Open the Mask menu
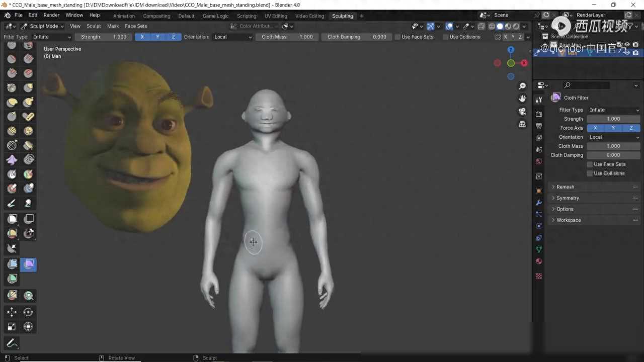Image resolution: width=644 pixels, height=362 pixels. pos(113,26)
